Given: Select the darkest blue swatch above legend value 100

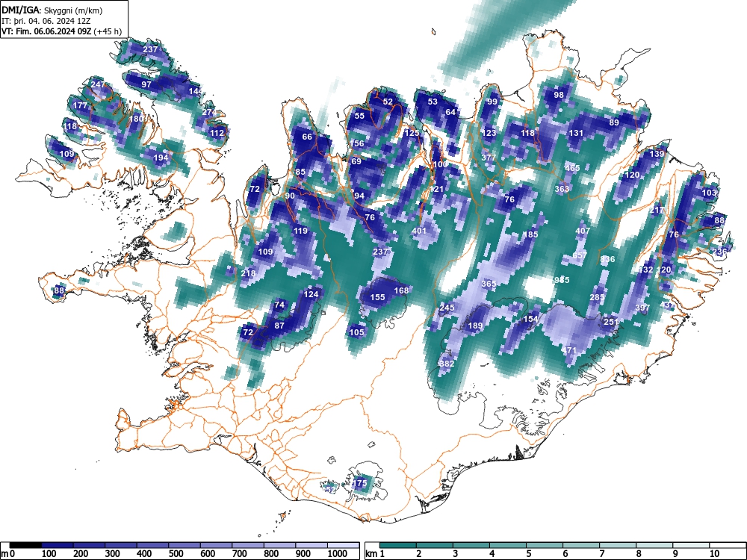Looking at the screenshot, I should 58,545.
